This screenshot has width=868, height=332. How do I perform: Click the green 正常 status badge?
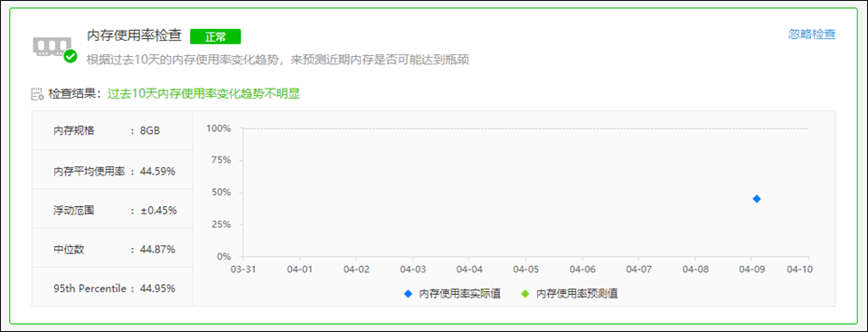pyautogui.click(x=215, y=36)
